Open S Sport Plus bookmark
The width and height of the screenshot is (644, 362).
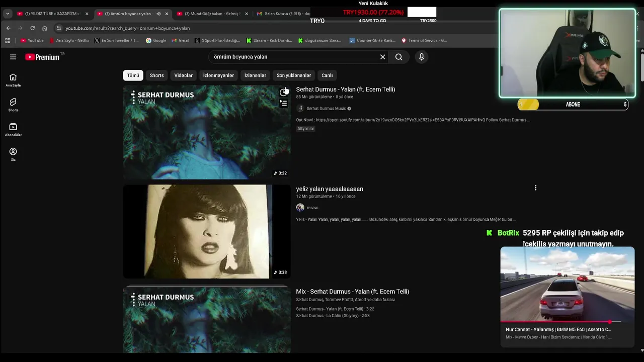click(217, 40)
